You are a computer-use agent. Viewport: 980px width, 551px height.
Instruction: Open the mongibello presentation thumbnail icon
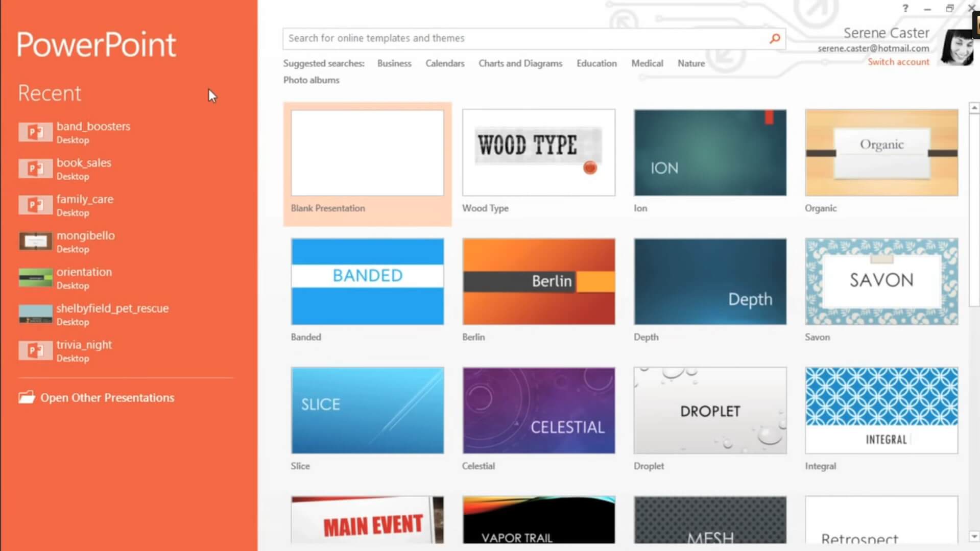click(x=35, y=242)
